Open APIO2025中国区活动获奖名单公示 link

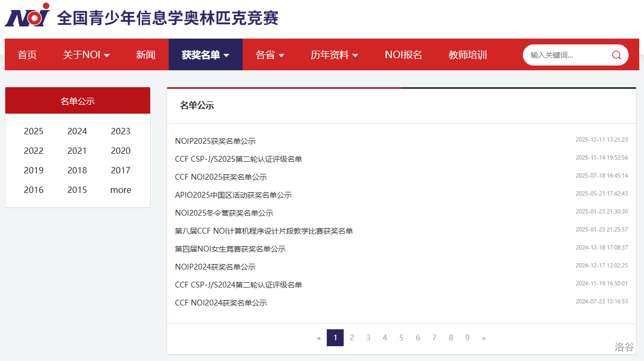pos(233,195)
